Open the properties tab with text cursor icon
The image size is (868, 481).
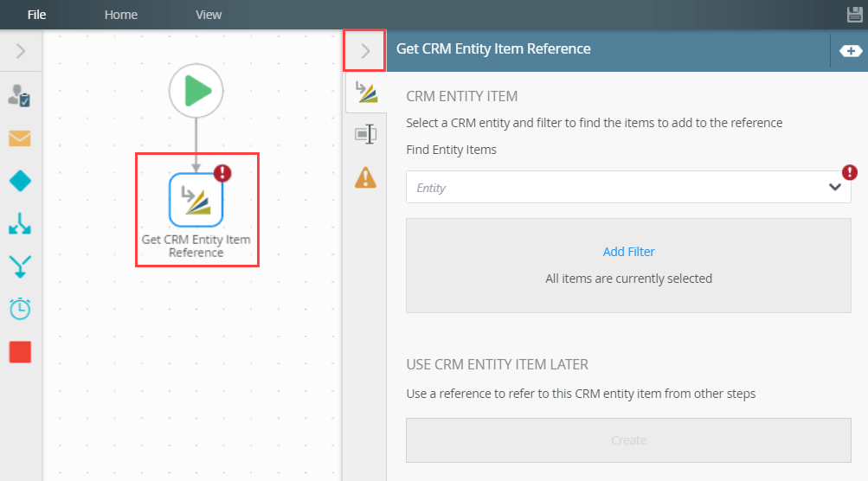coord(366,134)
